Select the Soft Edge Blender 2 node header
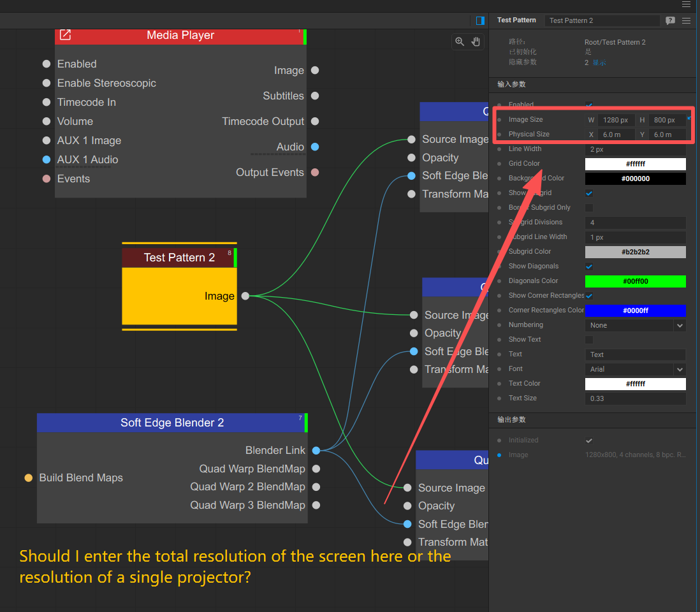The image size is (700, 612). [x=171, y=423]
